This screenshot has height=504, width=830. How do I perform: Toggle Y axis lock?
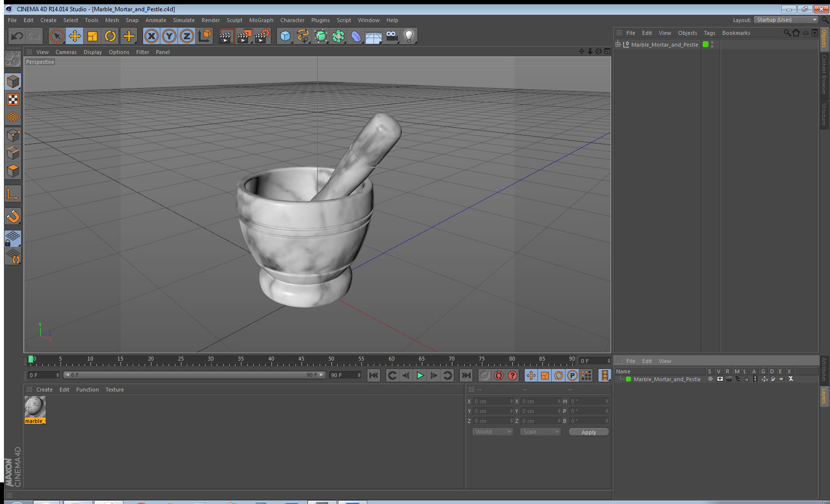(x=169, y=36)
